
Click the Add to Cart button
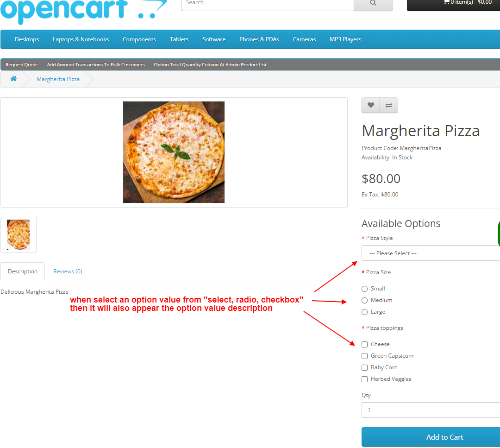pyautogui.click(x=431, y=437)
